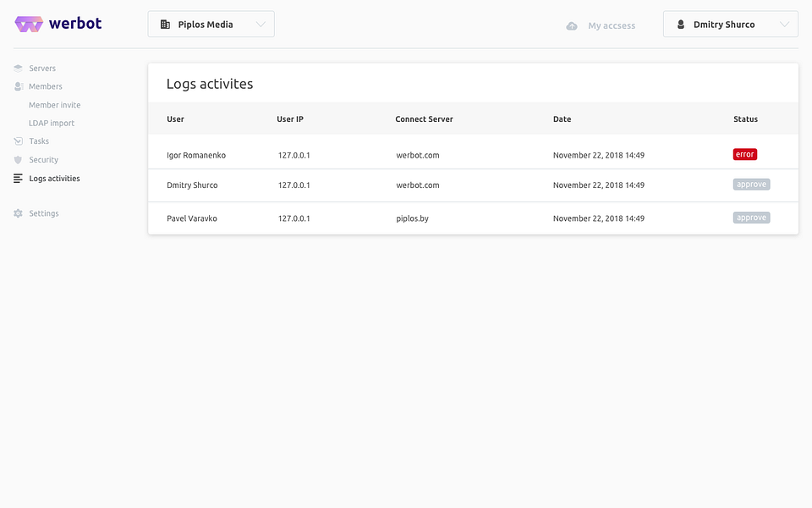
Task: Click the Servers stack icon in sidebar
Action: click(19, 69)
